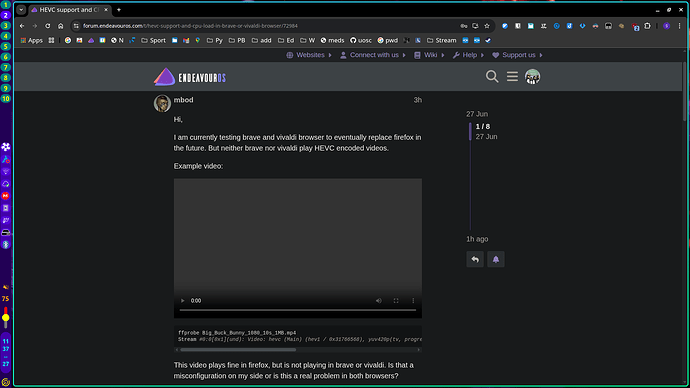Screen dimensions: 690x388
Task: Click the video progress seek bar
Action: 297,310
